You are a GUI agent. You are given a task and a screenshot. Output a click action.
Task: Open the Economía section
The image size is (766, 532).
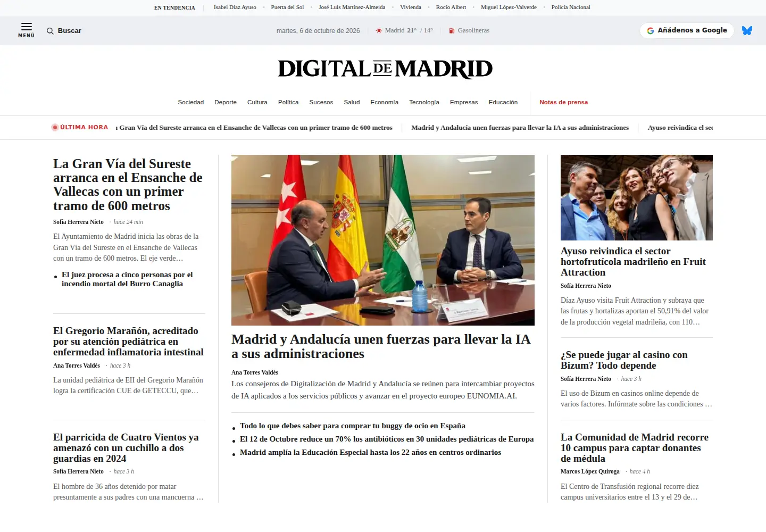point(385,102)
